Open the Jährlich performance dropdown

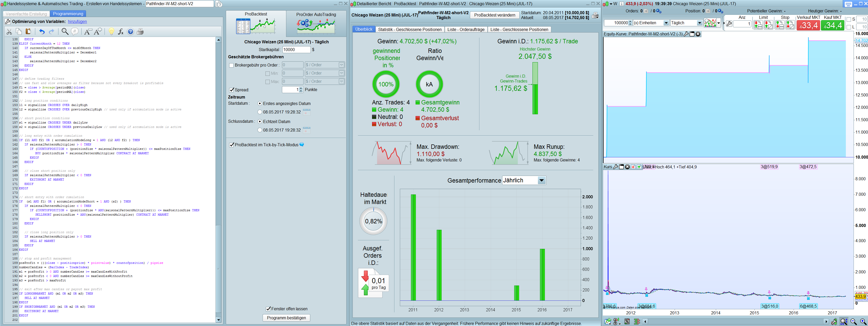tap(541, 181)
